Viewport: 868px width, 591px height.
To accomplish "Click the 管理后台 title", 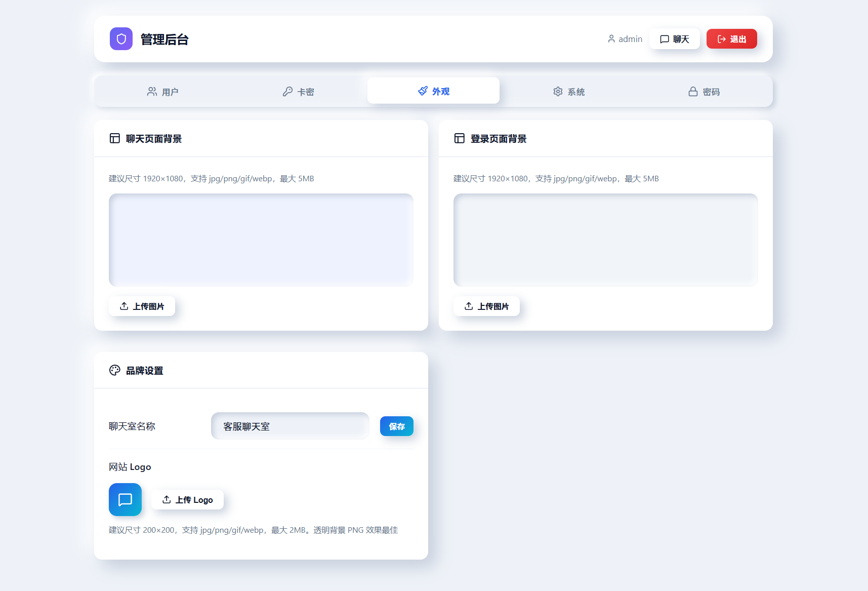I will (x=164, y=40).
